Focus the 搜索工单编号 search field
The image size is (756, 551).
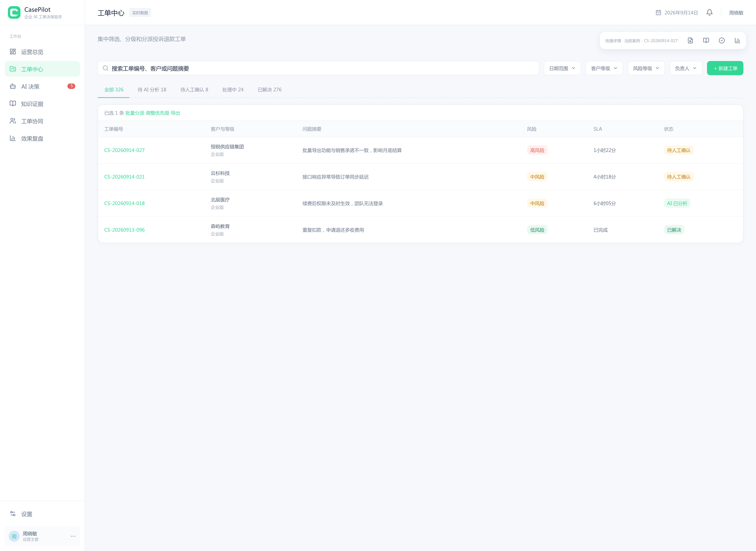coord(318,68)
